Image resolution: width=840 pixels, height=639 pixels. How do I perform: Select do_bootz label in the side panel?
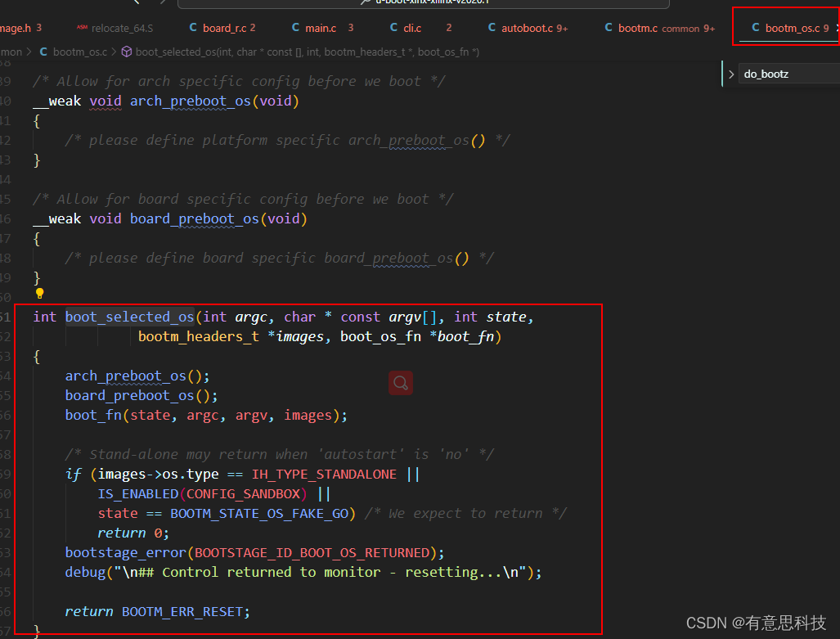[766, 74]
